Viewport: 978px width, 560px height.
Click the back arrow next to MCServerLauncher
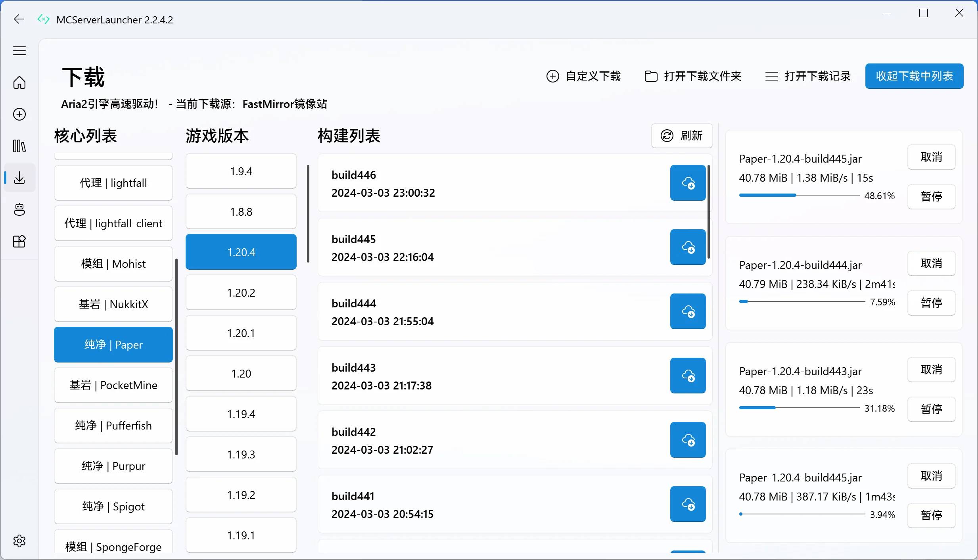(x=18, y=19)
